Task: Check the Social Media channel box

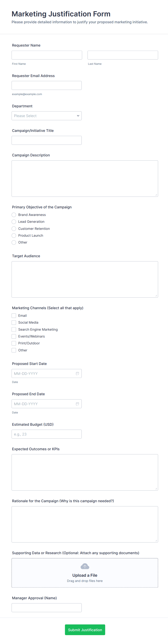Action: click(14, 323)
